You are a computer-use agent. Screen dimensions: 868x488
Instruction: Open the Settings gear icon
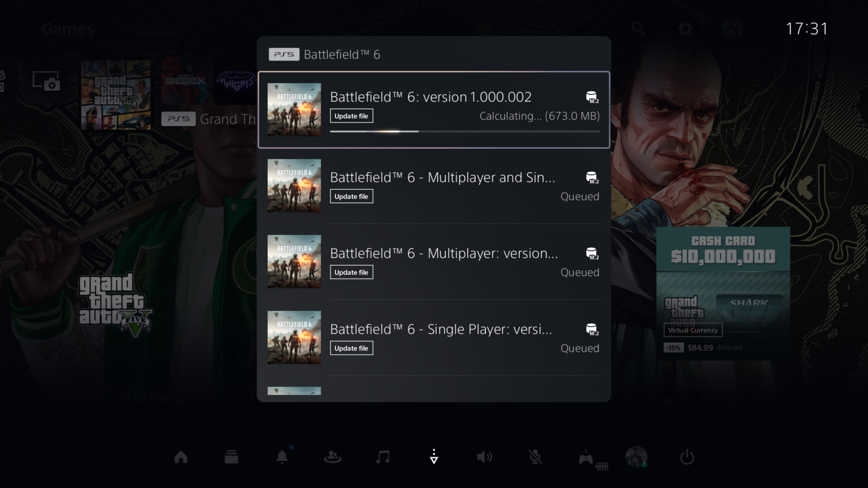tap(685, 29)
